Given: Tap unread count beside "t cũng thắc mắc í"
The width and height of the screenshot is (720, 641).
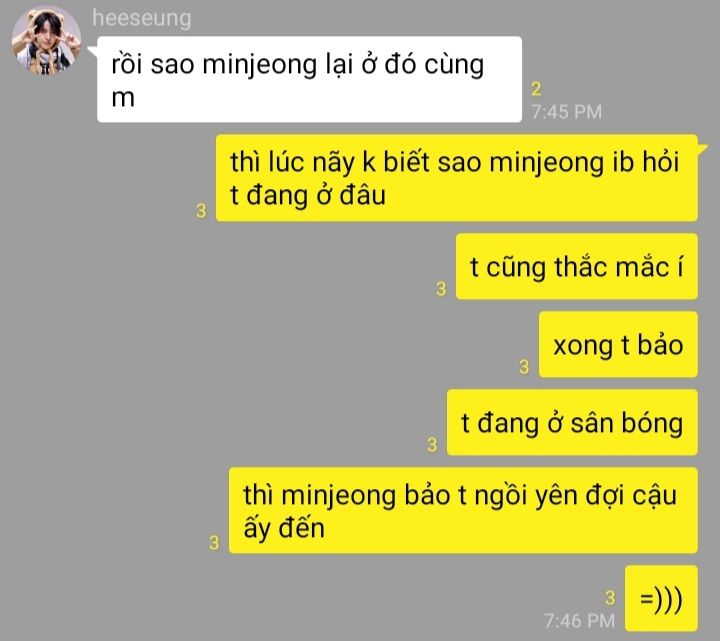Looking at the screenshot, I should 441,289.
